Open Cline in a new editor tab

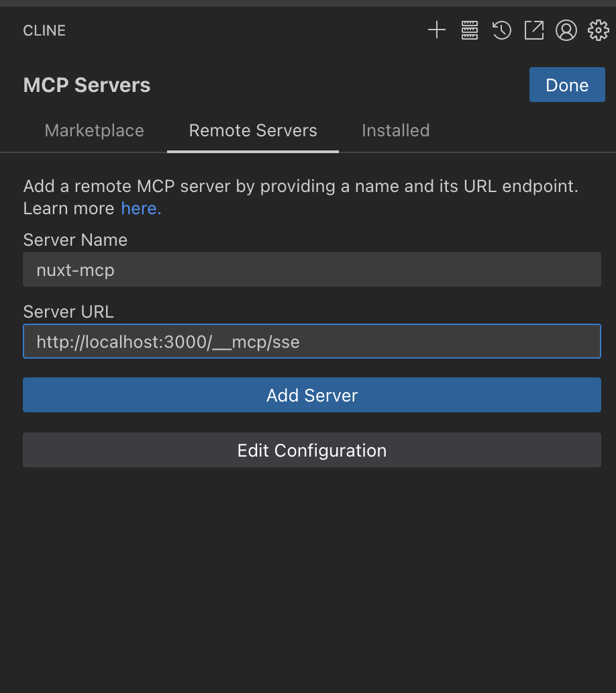[533, 30]
